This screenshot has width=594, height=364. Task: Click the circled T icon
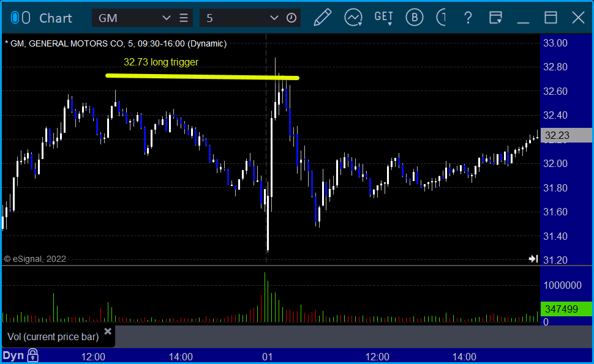pos(442,17)
